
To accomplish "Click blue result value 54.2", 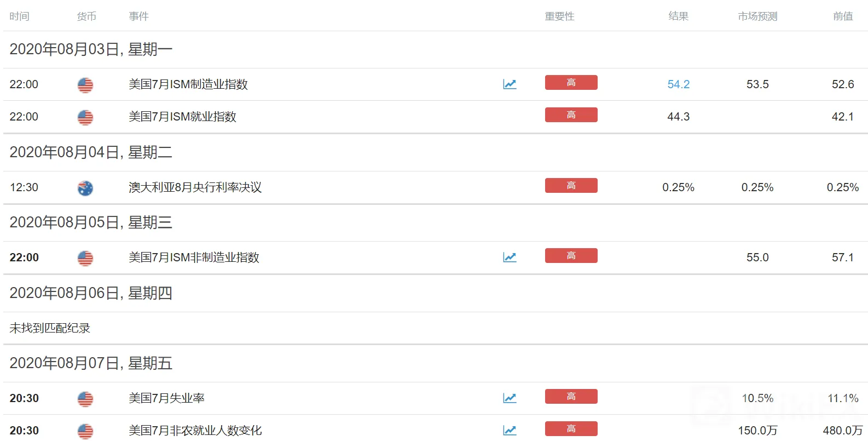I will [678, 84].
